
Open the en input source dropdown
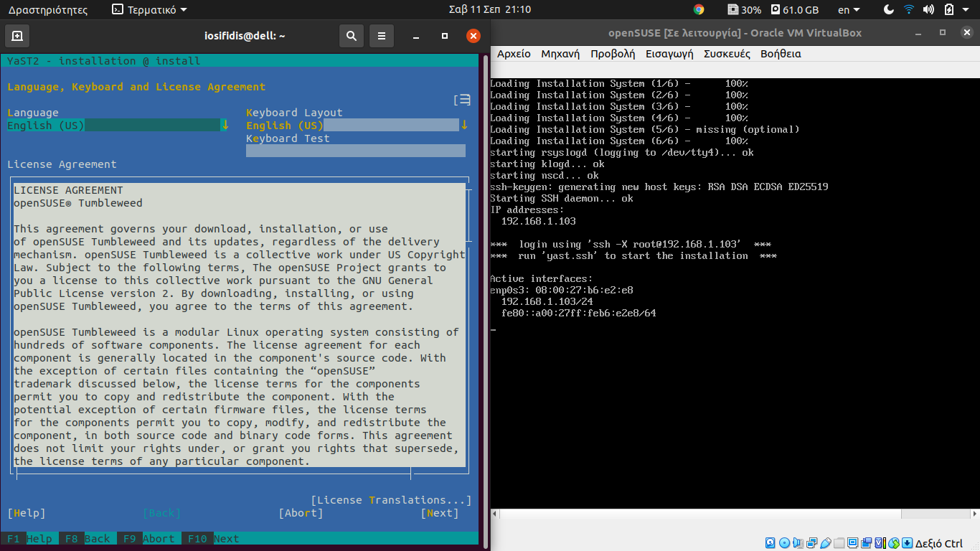tap(849, 9)
